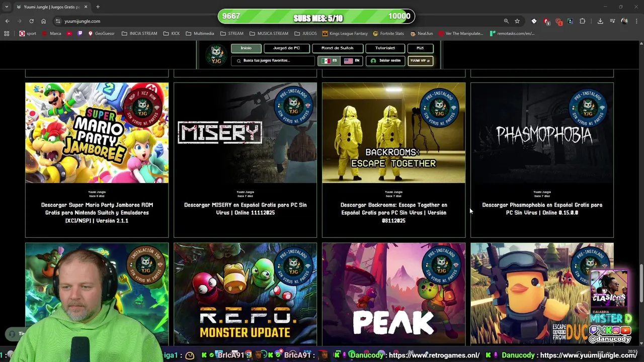Screen dimensions: 644x362
Task: Click the YJG cat logo in site header
Action: 216,54
